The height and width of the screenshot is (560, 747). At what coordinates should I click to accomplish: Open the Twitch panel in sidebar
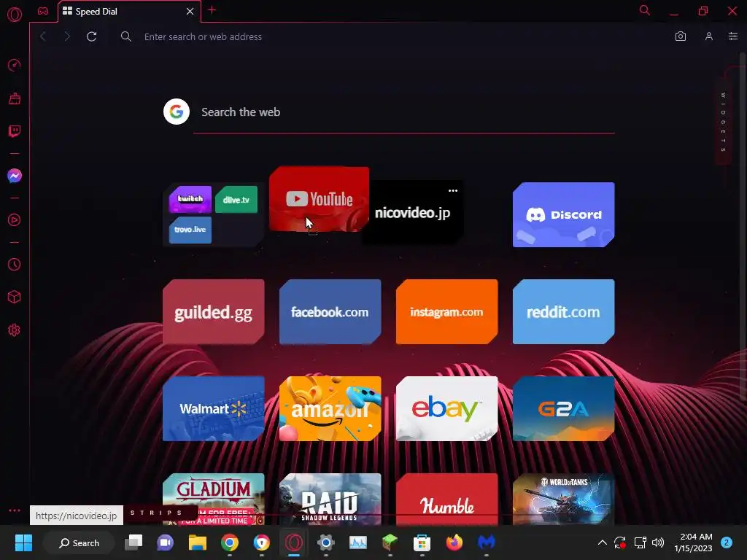tap(15, 131)
